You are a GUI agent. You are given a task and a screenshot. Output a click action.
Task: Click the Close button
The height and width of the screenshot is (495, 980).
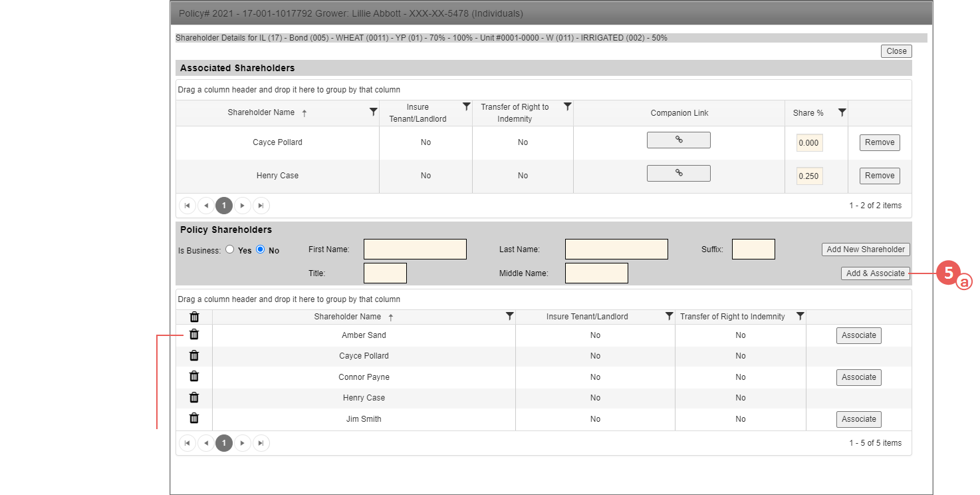coord(896,51)
